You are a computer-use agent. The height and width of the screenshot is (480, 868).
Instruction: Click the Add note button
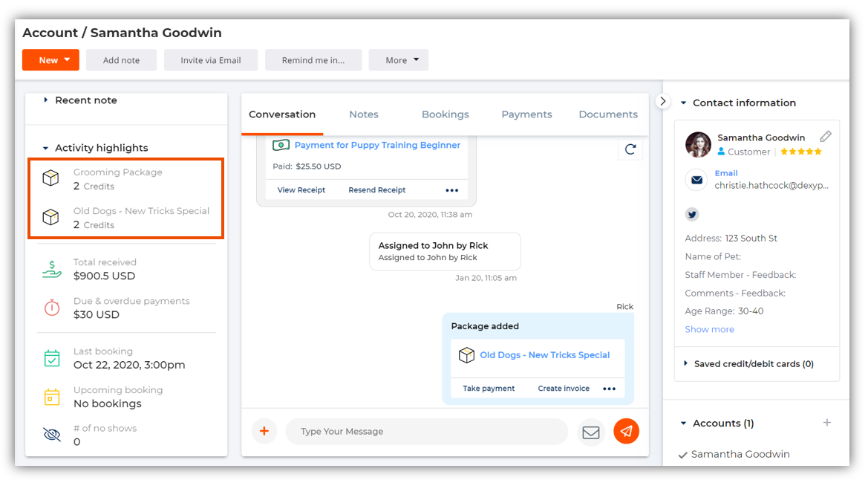tap(121, 60)
